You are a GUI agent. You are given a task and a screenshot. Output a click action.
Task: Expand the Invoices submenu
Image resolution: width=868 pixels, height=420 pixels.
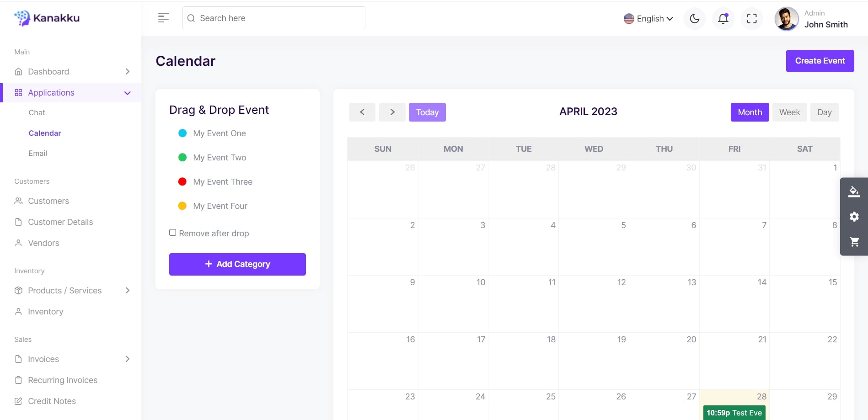pos(128,359)
